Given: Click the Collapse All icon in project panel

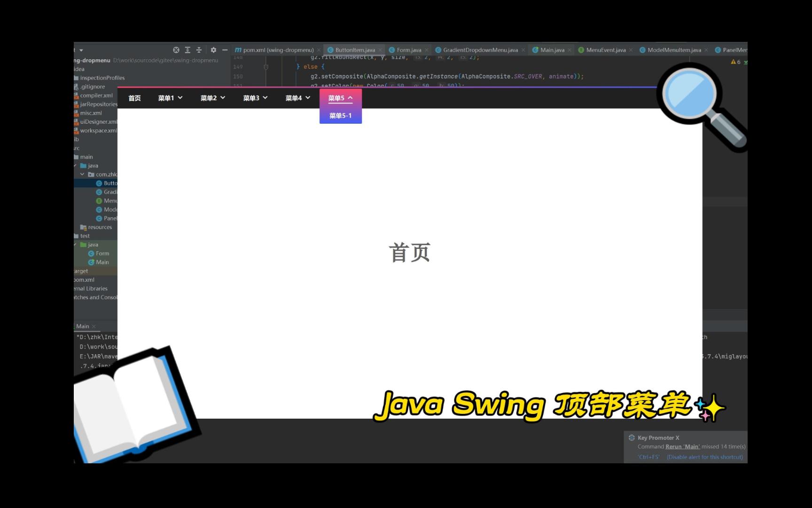Looking at the screenshot, I should click(x=199, y=50).
